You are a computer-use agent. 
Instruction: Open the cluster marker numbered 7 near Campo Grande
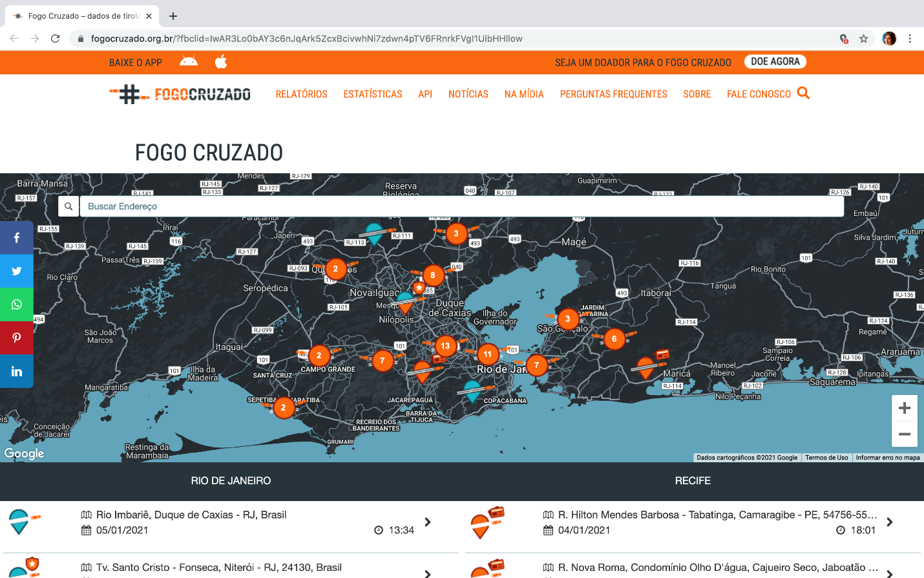pos(382,361)
